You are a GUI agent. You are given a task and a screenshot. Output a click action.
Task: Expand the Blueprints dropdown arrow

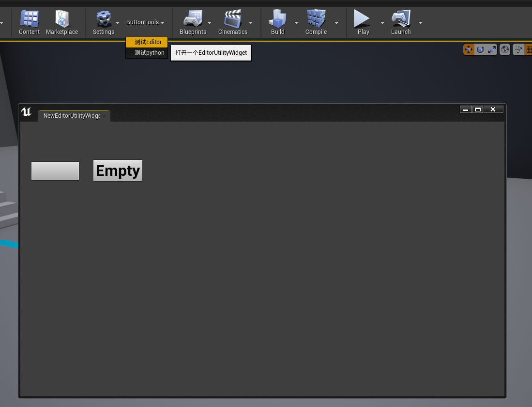pos(210,23)
